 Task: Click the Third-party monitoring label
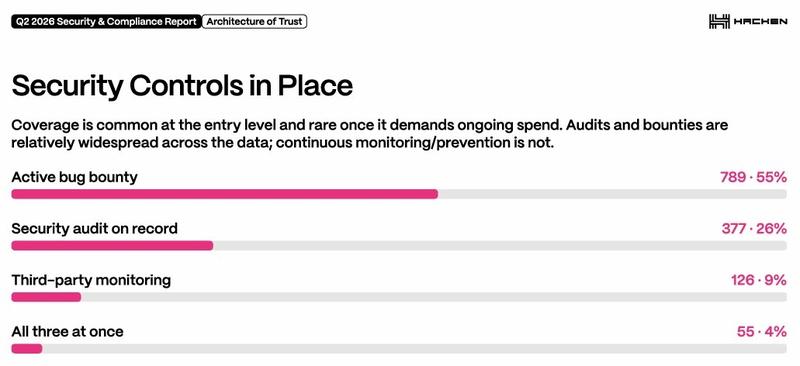coord(91,280)
